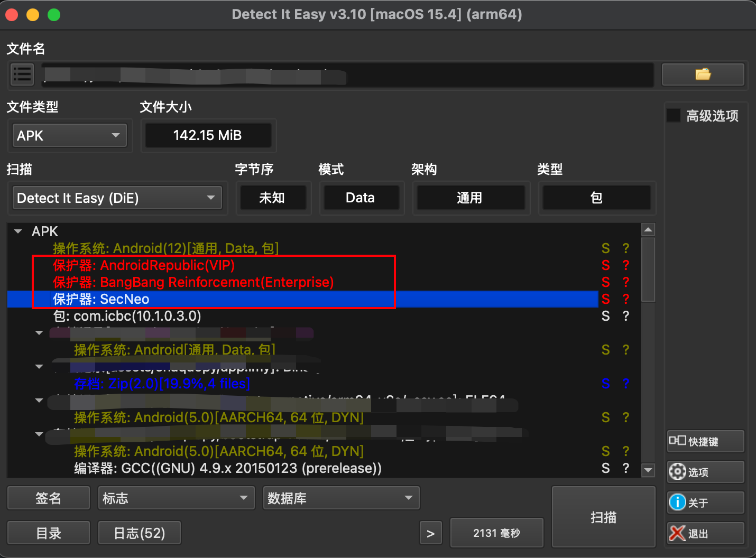Viewport: 756px width, 558px height.
Task: Open shortcuts via the 快捷键 icon button
Action: click(x=705, y=441)
